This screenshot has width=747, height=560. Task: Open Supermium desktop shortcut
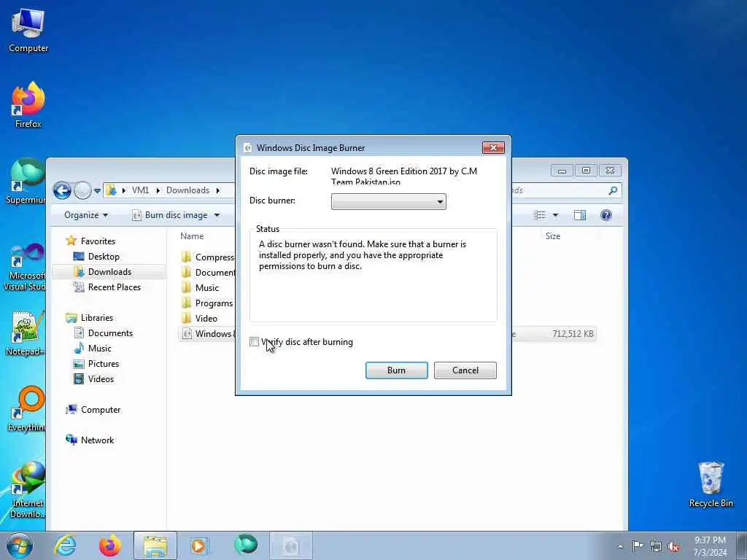[26, 182]
